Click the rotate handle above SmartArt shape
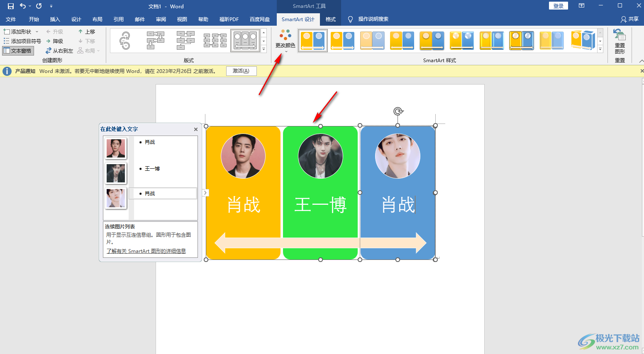Screen dimensions: 644x354 coord(398,111)
